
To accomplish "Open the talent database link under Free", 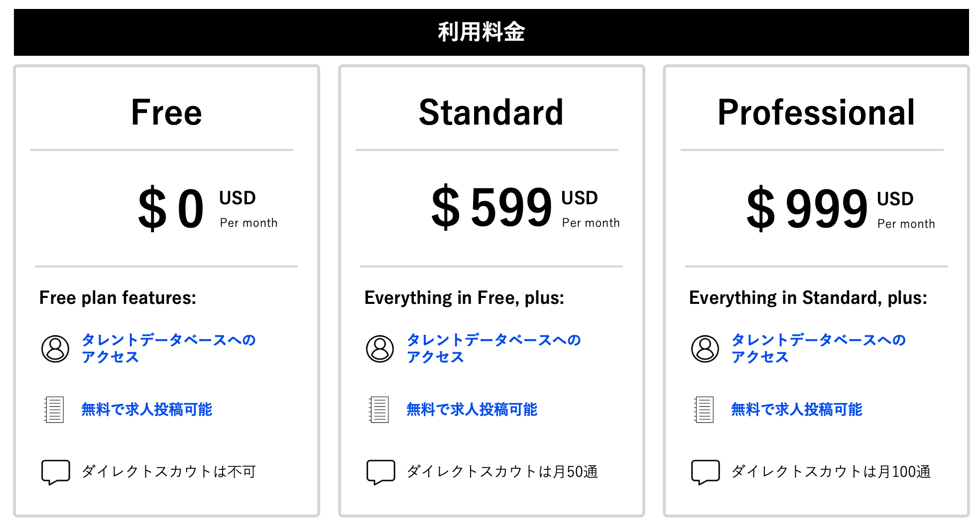I will (168, 348).
